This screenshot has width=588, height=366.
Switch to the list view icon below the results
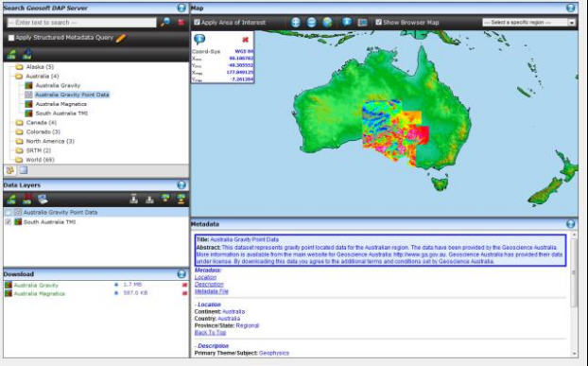point(24,170)
